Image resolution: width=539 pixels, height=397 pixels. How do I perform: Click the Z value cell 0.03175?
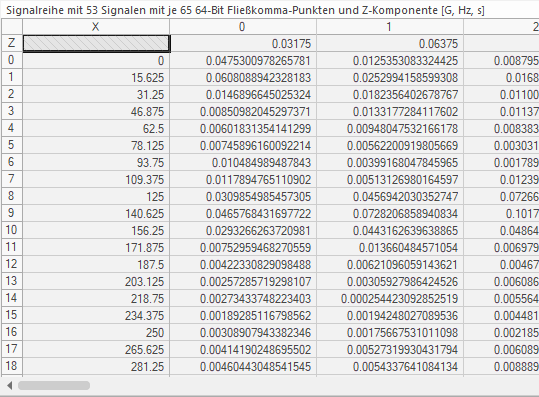click(243, 44)
